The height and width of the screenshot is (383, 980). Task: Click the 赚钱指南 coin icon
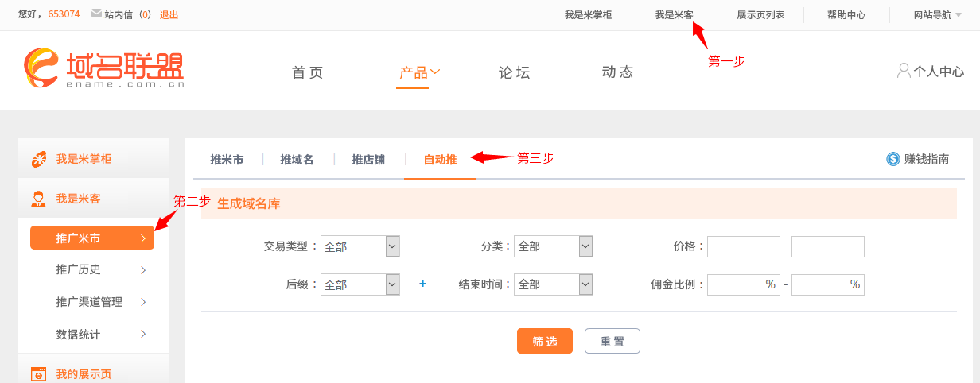click(x=892, y=159)
